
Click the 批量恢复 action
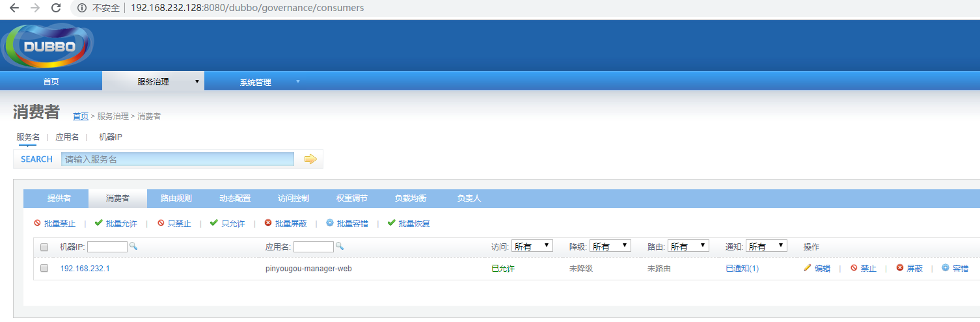(409, 223)
